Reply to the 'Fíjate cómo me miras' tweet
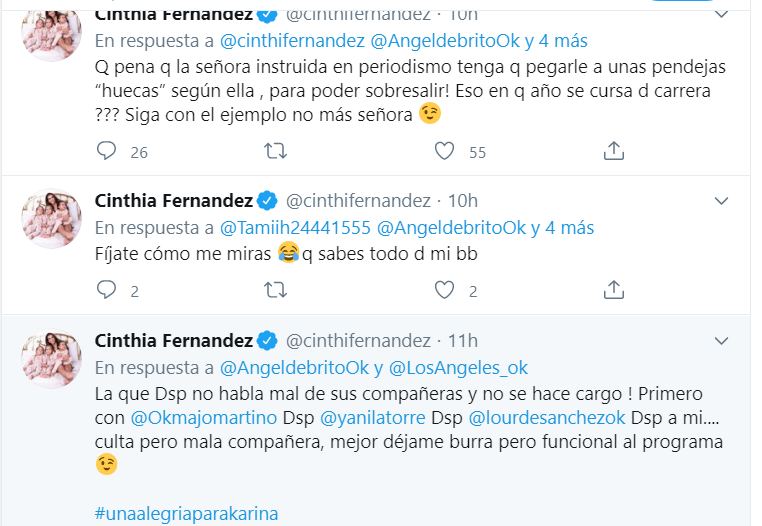Viewport: 762px width, 526px height. pos(108,290)
